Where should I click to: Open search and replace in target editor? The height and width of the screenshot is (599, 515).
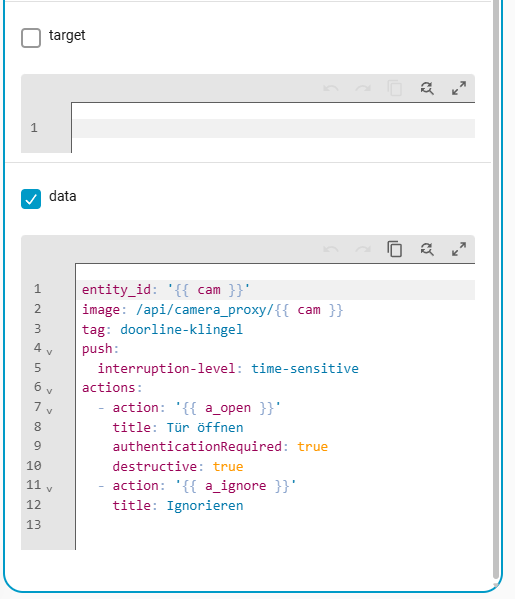coord(427,88)
